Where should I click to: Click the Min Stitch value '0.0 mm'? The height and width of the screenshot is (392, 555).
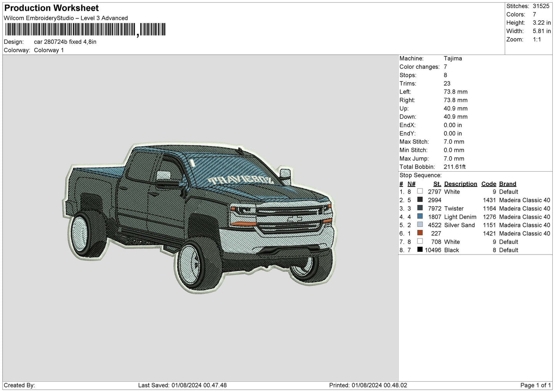coord(454,150)
